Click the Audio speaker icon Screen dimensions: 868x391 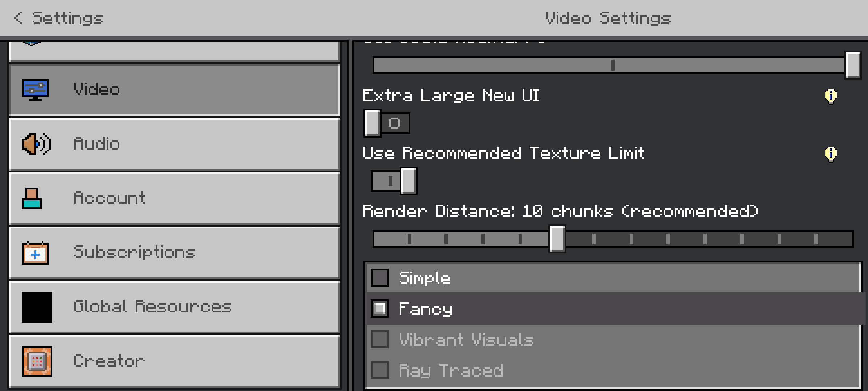tap(36, 144)
